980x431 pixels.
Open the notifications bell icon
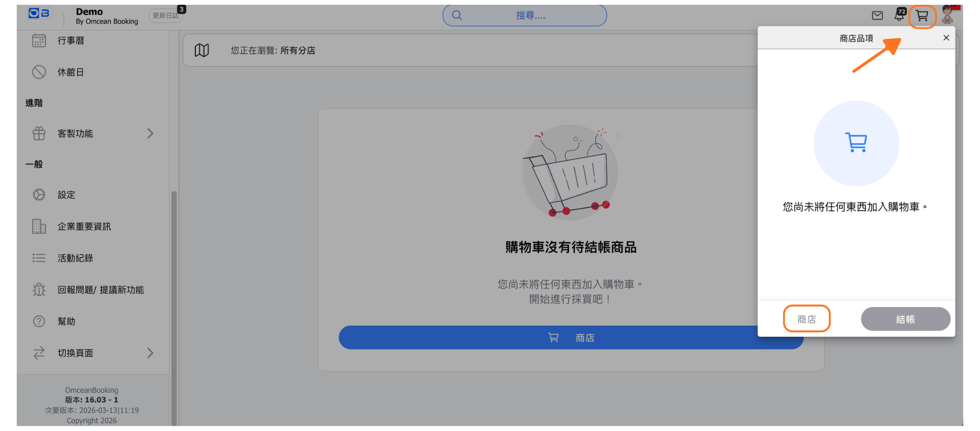click(900, 15)
